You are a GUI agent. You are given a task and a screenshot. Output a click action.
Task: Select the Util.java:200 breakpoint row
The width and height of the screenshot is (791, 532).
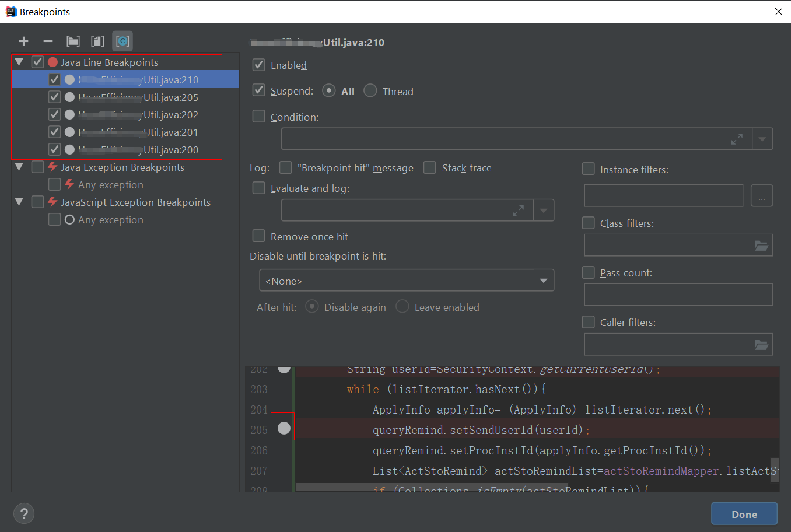tap(125, 149)
